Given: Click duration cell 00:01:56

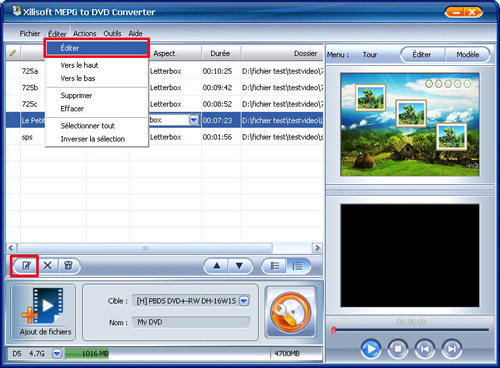Looking at the screenshot, I should click(217, 137).
